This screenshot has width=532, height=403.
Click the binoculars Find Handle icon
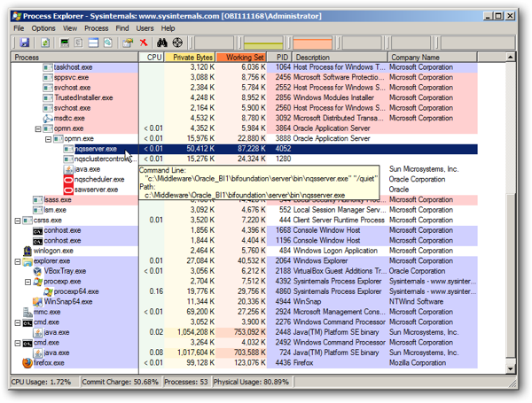click(x=162, y=43)
